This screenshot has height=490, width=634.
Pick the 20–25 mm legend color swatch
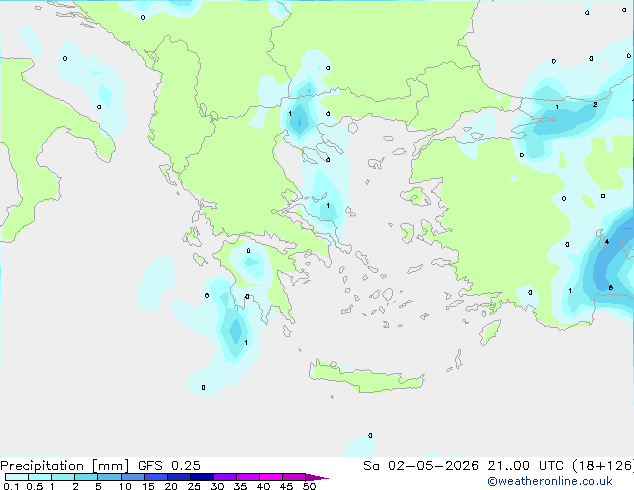(179, 477)
